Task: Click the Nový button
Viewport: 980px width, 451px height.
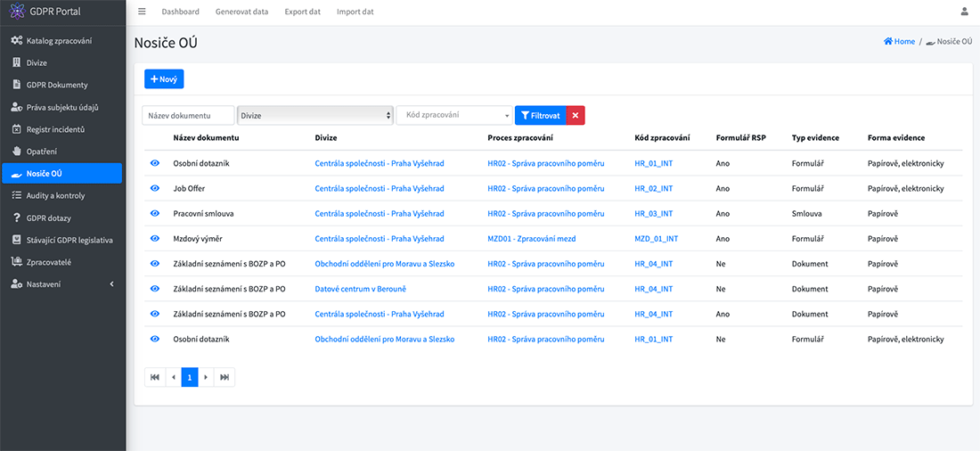Action: (164, 79)
